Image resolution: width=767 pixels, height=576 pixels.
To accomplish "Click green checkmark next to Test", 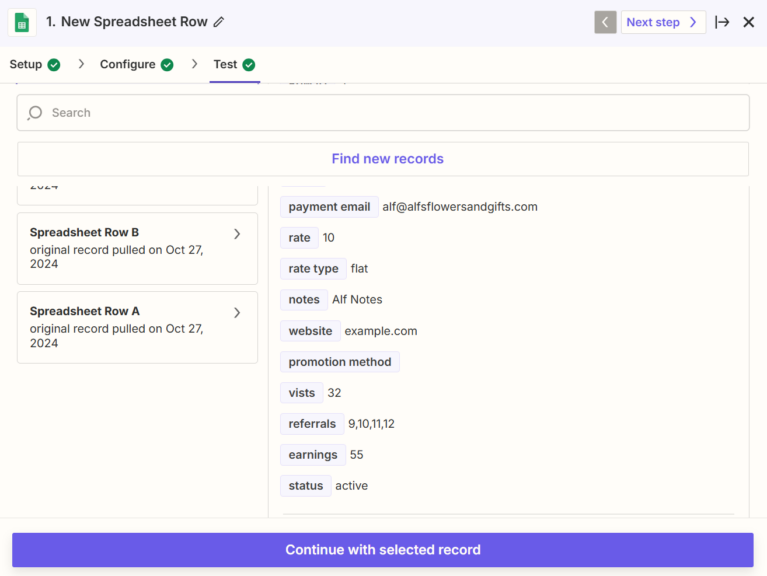I will (x=248, y=65).
